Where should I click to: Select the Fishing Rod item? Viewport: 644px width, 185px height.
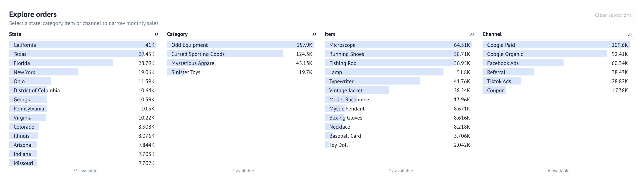[398, 63]
